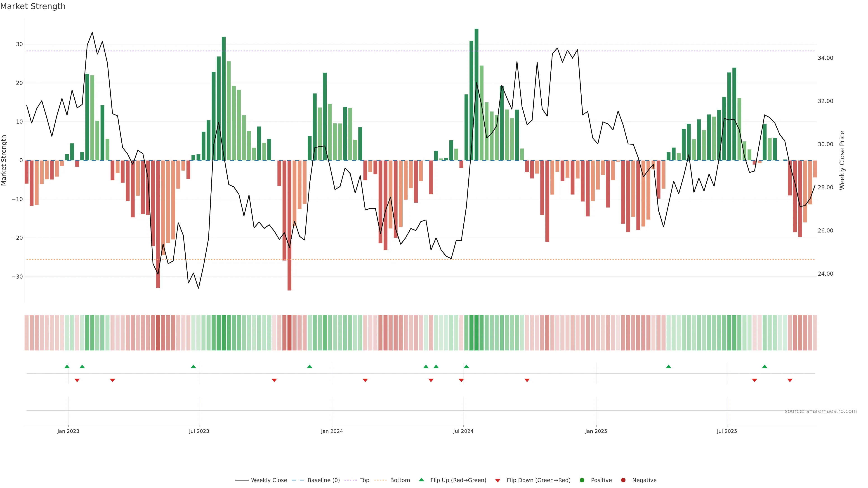Click the Flip Down marker just before Jul 2024
The image size is (868, 488).
coord(461,380)
